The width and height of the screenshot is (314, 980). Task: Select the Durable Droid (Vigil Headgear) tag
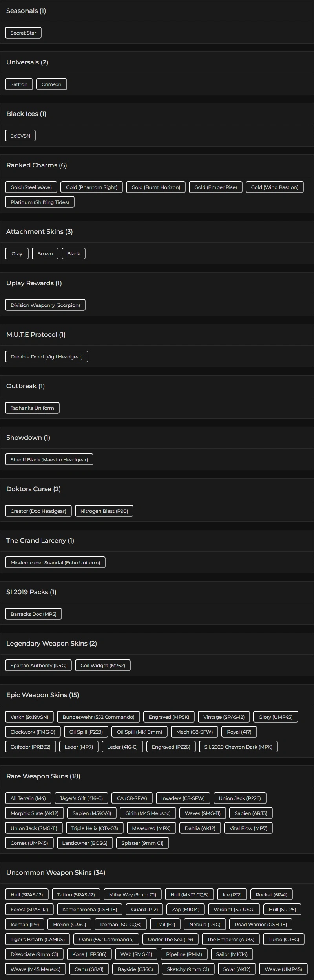[x=47, y=357]
